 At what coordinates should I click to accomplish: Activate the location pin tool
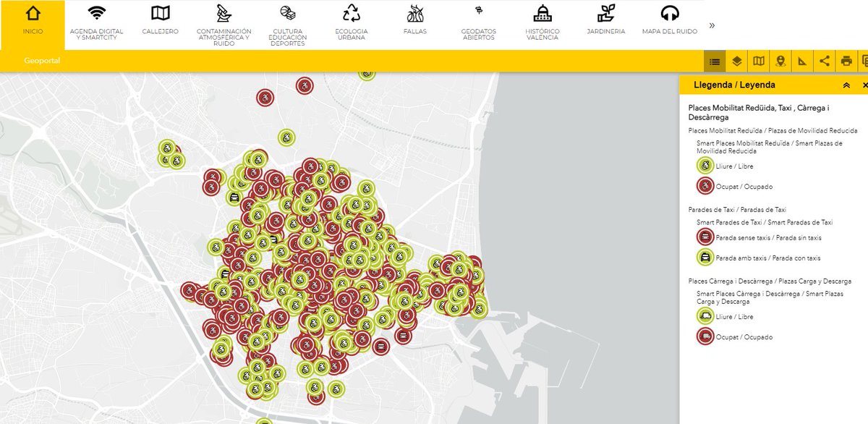point(780,61)
